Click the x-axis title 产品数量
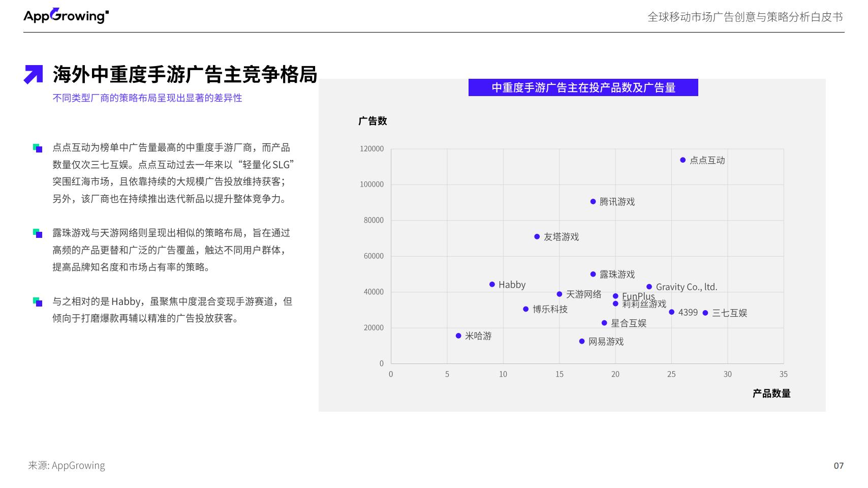The width and height of the screenshot is (868, 488). (x=771, y=393)
